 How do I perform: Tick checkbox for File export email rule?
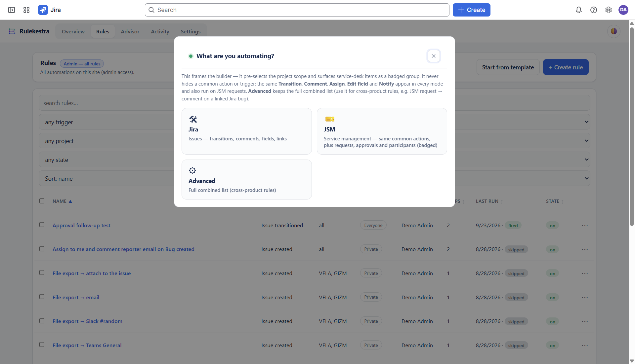tap(42, 297)
